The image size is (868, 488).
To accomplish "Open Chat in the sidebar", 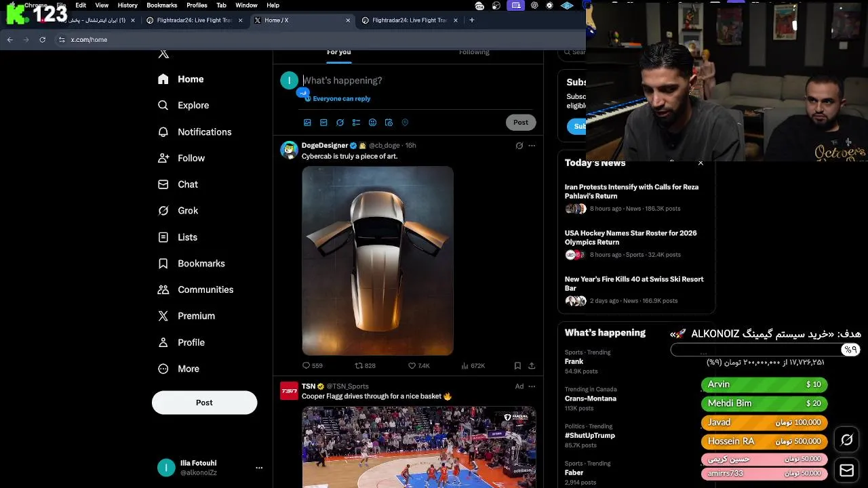I will click(x=178, y=184).
